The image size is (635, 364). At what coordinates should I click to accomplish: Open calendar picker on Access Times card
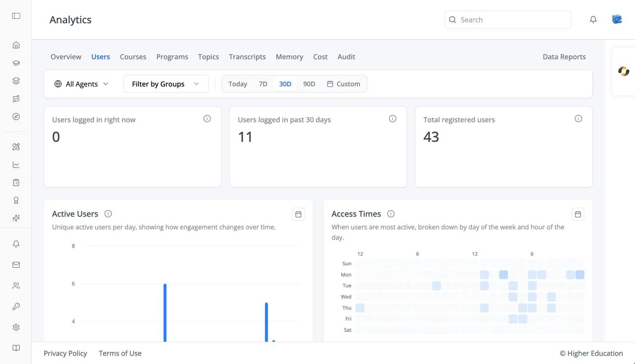(578, 214)
